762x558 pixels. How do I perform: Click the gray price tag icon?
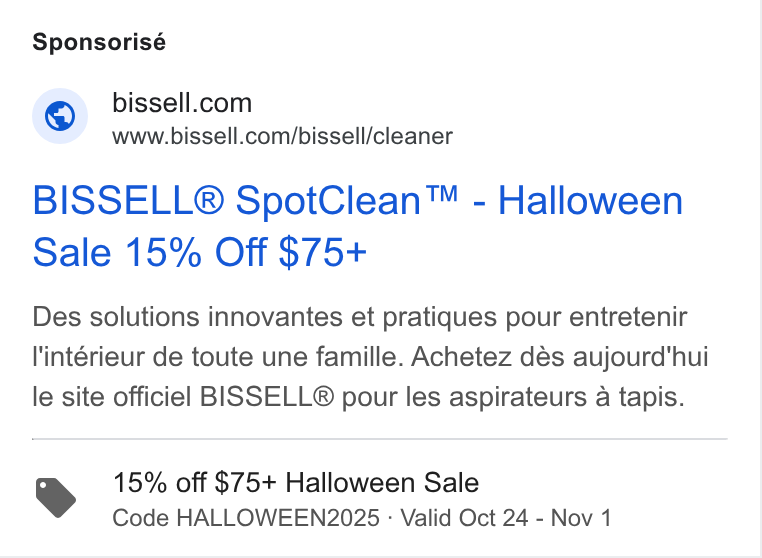click(x=56, y=498)
